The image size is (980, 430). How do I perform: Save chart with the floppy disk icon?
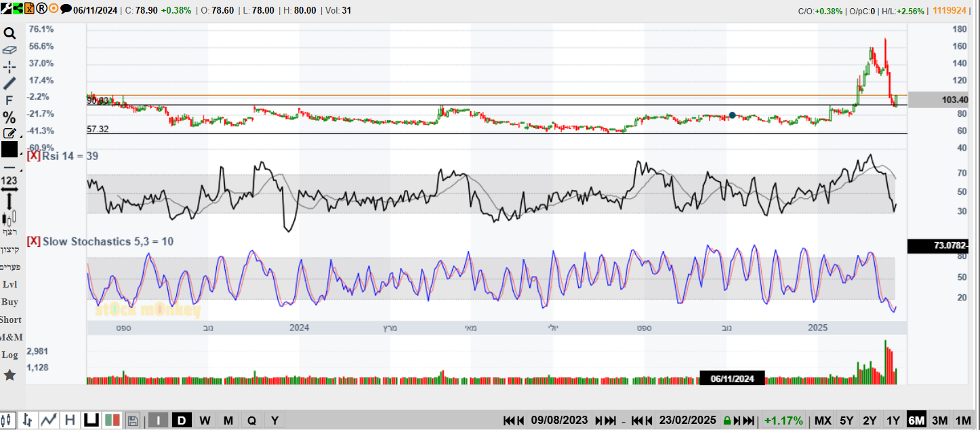click(133, 421)
